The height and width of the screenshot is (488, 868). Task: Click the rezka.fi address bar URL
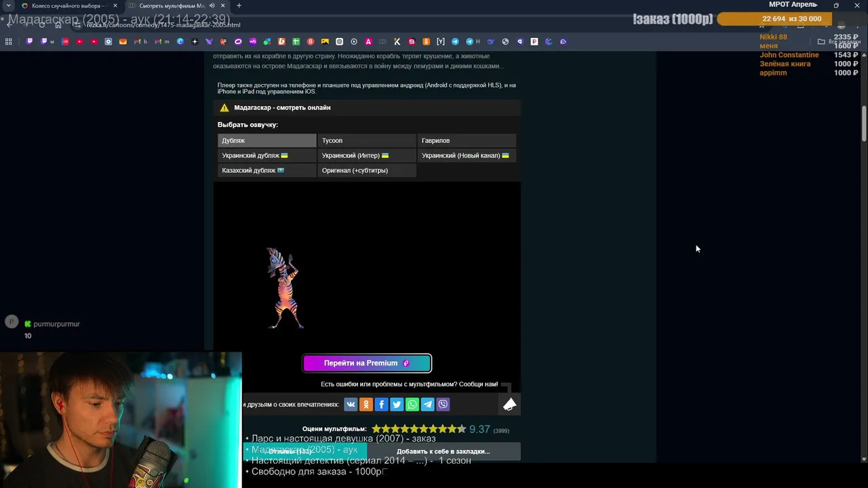coord(163,25)
